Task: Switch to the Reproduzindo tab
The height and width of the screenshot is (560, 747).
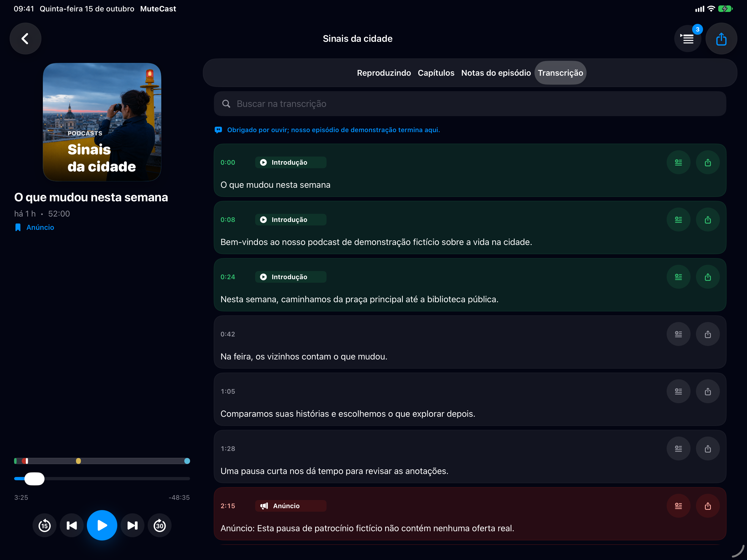Action: (384, 73)
